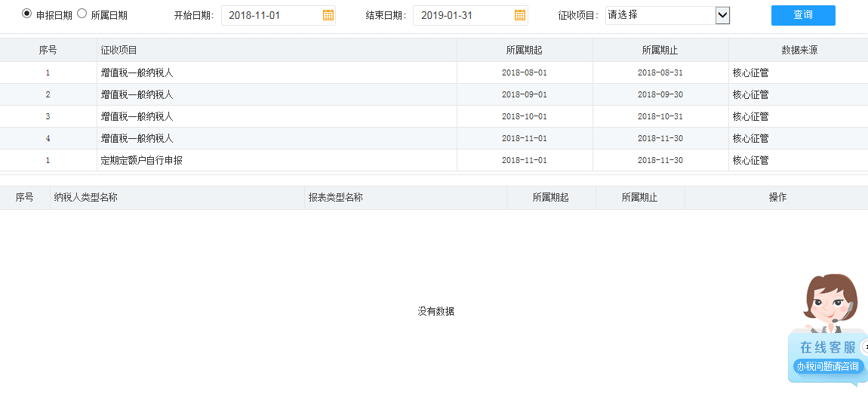Click the 查询 search button

[x=803, y=15]
